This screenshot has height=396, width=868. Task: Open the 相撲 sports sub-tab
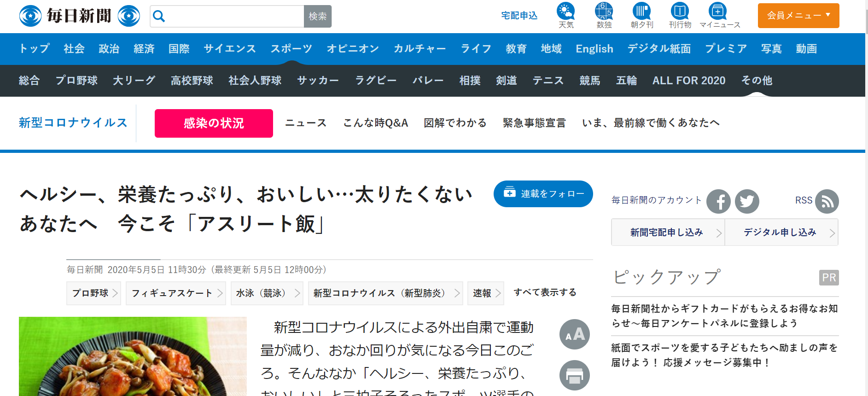pos(470,81)
